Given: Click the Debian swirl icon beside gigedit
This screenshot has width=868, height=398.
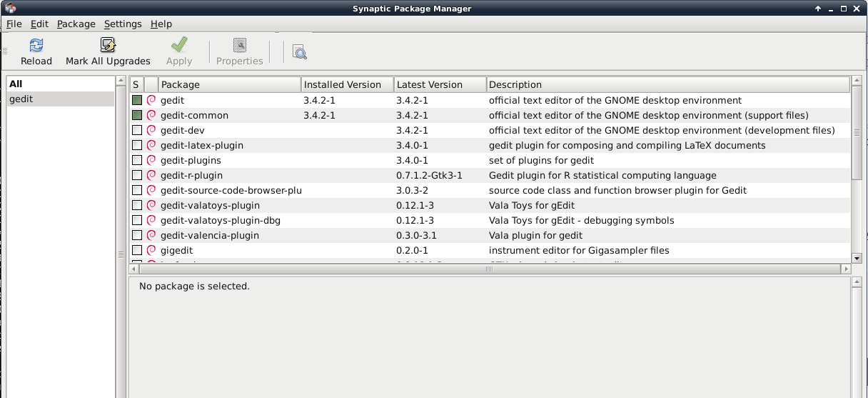Looking at the screenshot, I should (151, 250).
